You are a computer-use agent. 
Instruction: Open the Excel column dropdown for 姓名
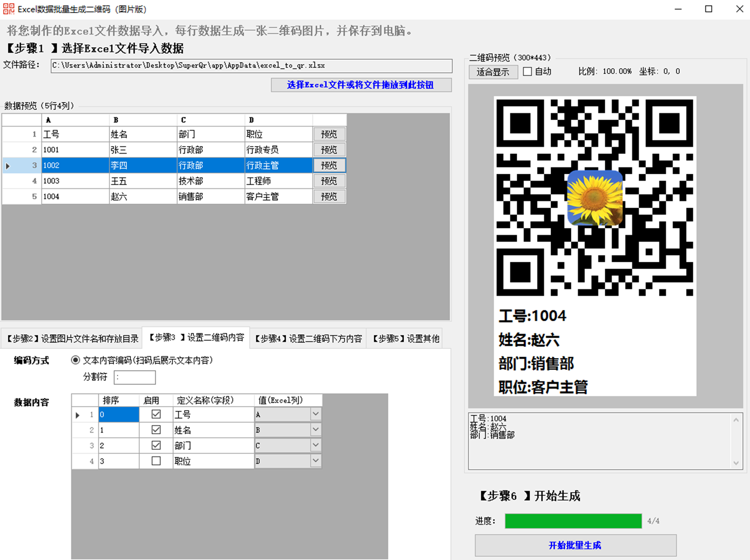pos(316,430)
